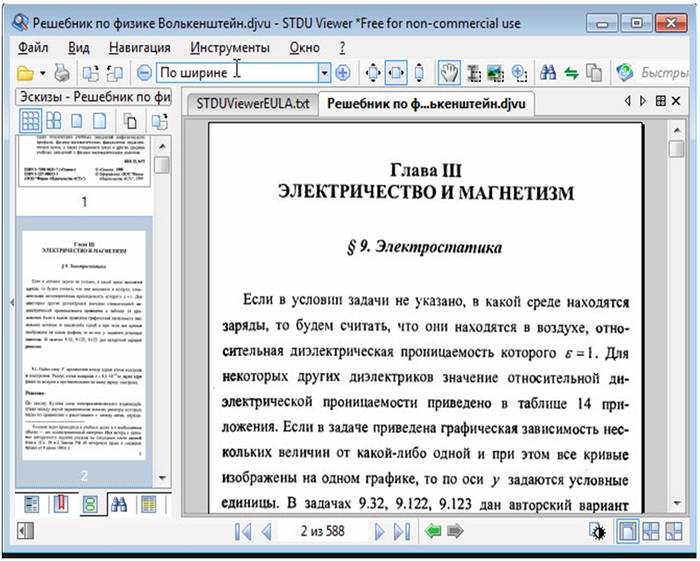Go to the first page
The height and width of the screenshot is (561, 700).
click(x=243, y=531)
